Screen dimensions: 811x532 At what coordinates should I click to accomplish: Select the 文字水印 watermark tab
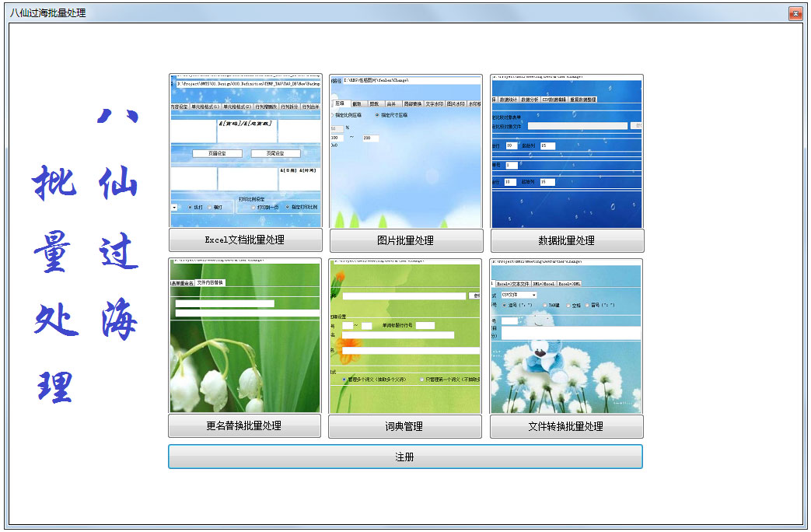(435, 103)
